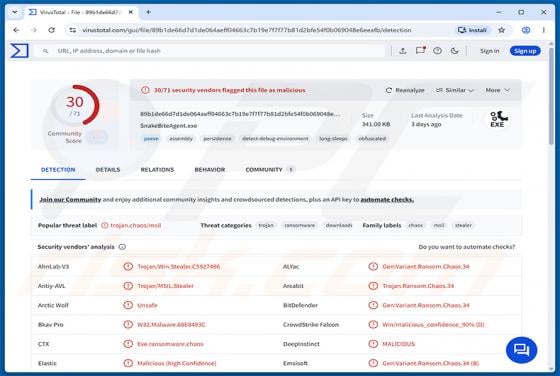The height and width of the screenshot is (376, 560).
Task: Click the VirusTotal logo icon
Action: 19,51
